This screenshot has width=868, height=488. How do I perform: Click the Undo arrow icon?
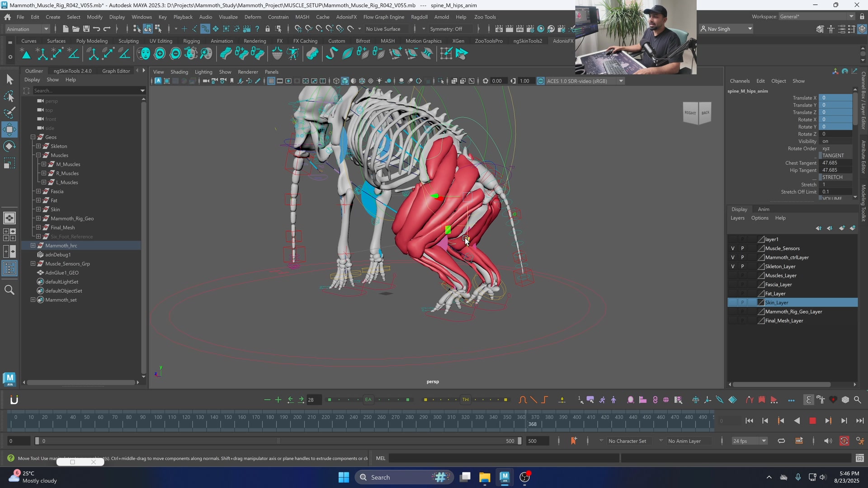96,29
